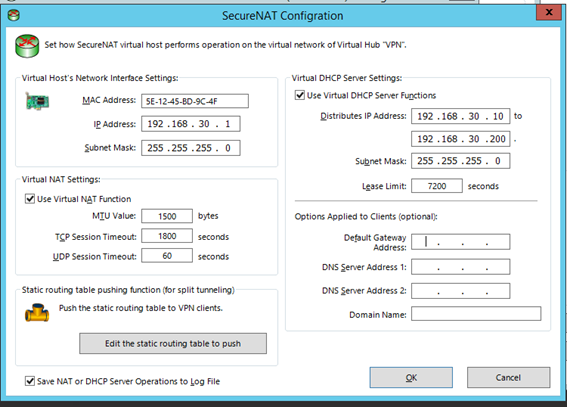Viewport: 567px width, 407px height.
Task: Click the Domain Name field
Action: (476, 314)
